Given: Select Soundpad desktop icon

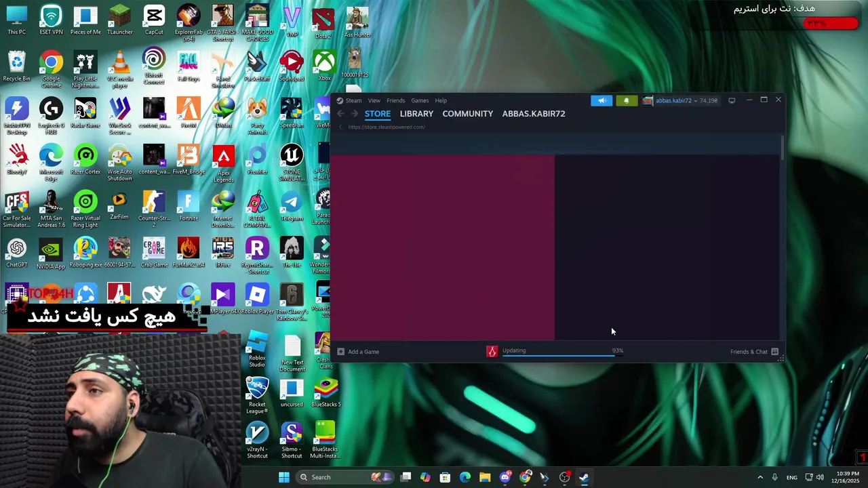Looking at the screenshot, I should click(292, 66).
